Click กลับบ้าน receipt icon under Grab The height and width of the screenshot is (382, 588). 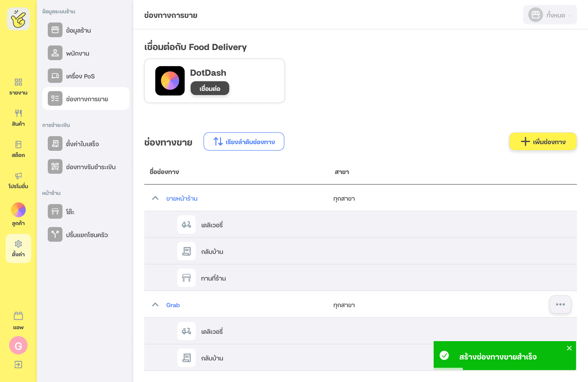(x=187, y=358)
